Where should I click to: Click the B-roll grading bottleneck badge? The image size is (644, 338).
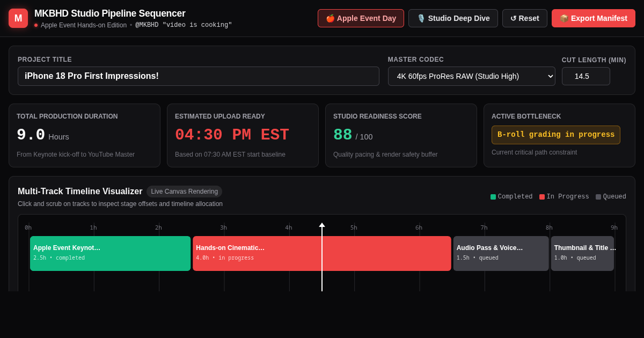(556, 135)
